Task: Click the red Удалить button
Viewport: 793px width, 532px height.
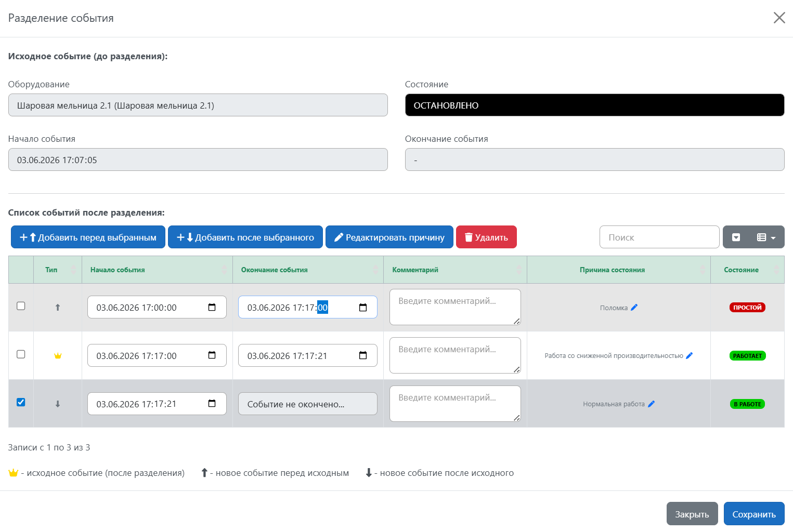Action: coord(486,237)
